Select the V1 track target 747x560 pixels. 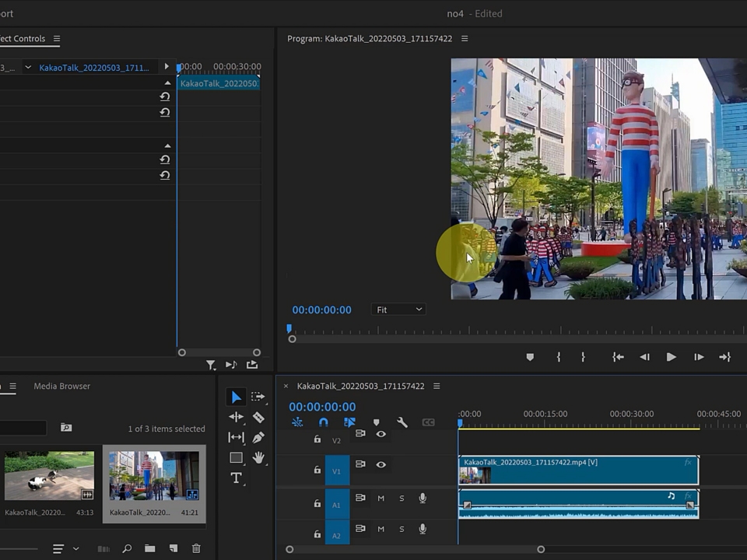pos(337,471)
